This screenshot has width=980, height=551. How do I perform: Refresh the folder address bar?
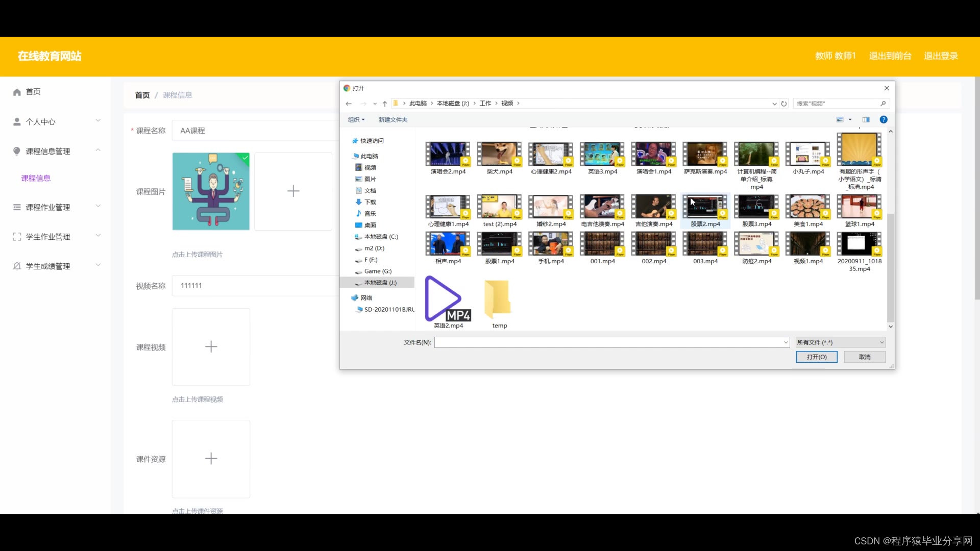784,104
